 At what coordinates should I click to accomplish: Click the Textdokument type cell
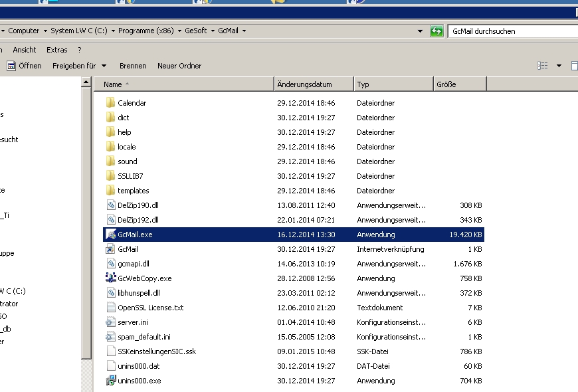point(379,308)
